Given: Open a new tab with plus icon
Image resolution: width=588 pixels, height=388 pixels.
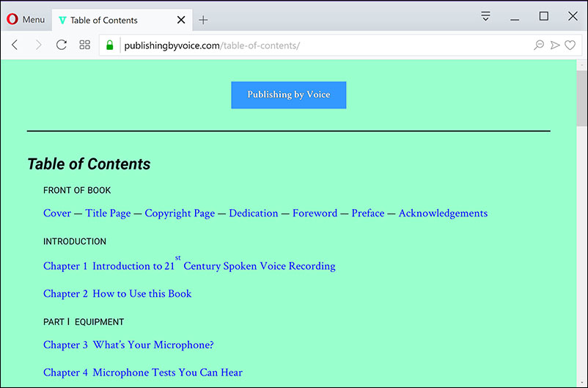Looking at the screenshot, I should click(203, 20).
